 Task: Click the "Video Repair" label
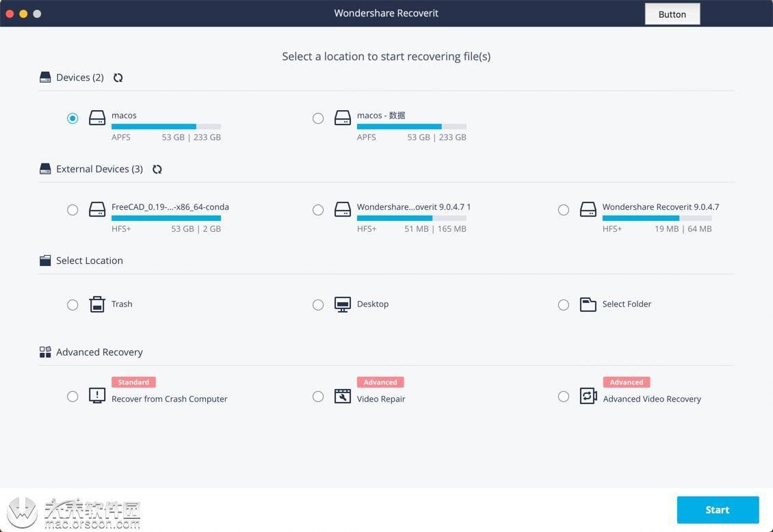[381, 399]
